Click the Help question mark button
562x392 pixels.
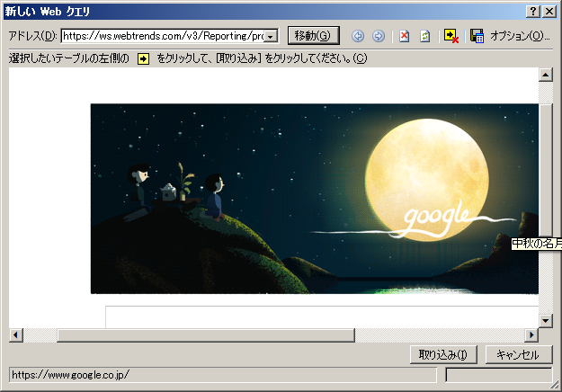[x=534, y=10]
